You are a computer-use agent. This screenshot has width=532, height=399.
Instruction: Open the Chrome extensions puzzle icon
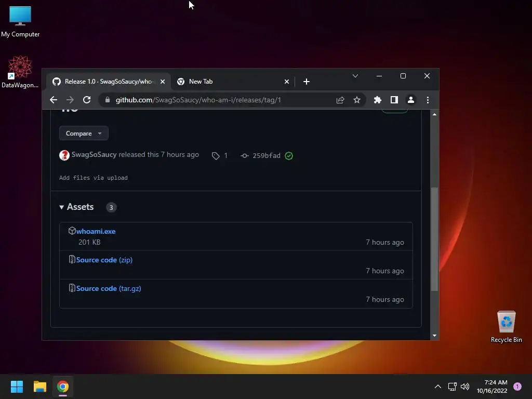pyautogui.click(x=378, y=100)
